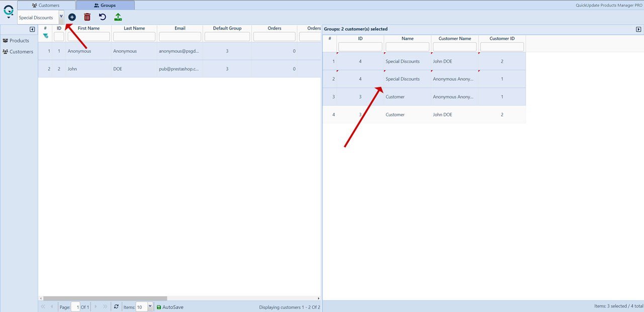Go to next page of customers
Viewport: 644px width, 312px height.
coord(96,306)
